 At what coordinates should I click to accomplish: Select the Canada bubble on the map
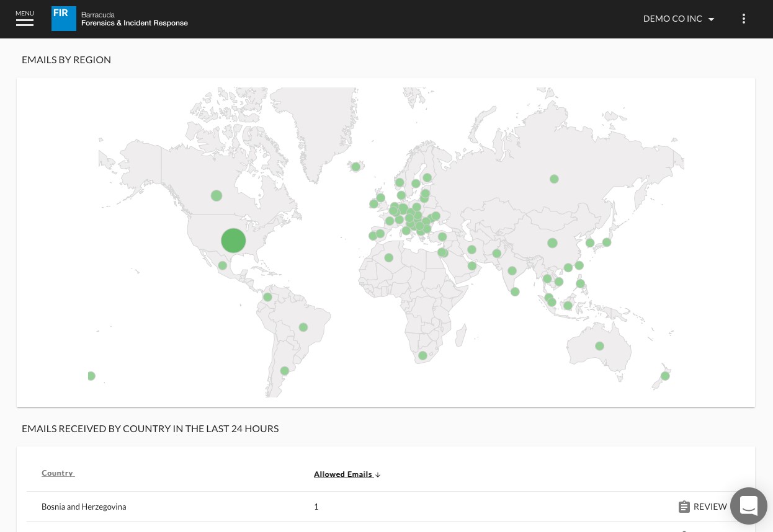(x=217, y=195)
